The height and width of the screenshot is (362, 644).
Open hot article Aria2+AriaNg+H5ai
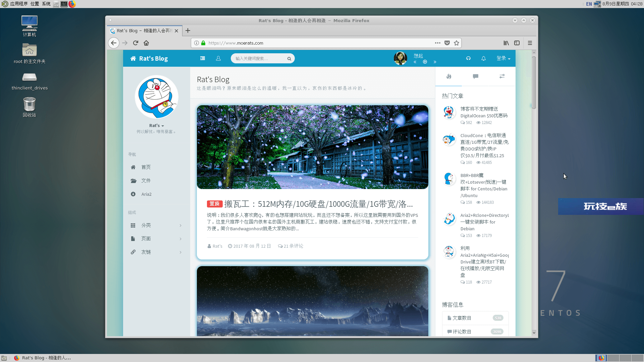click(484, 261)
